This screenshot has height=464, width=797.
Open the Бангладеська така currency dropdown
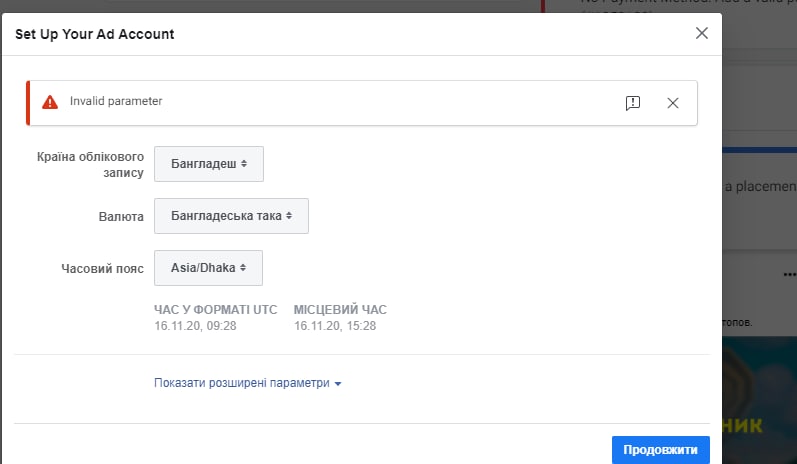[231, 215]
